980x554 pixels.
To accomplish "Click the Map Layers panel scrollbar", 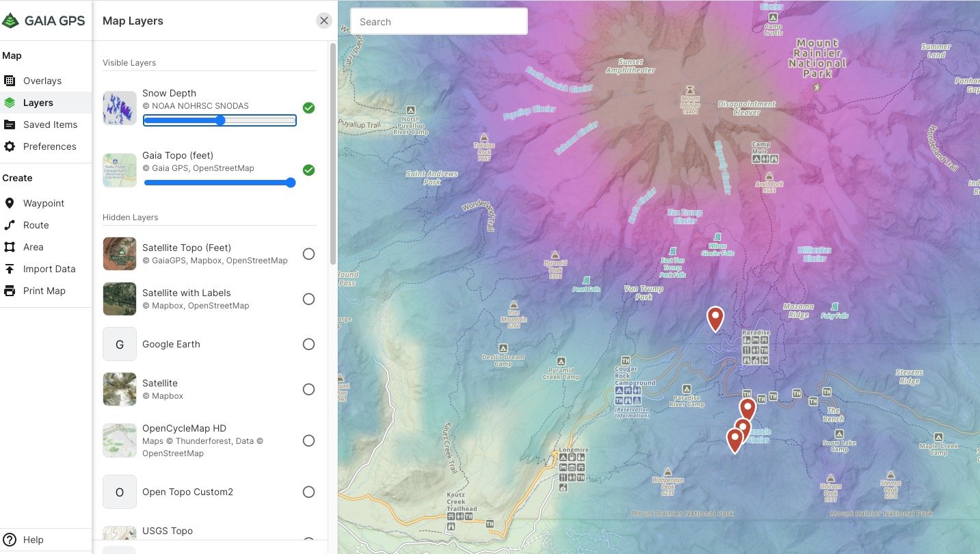I will pyautogui.click(x=333, y=154).
